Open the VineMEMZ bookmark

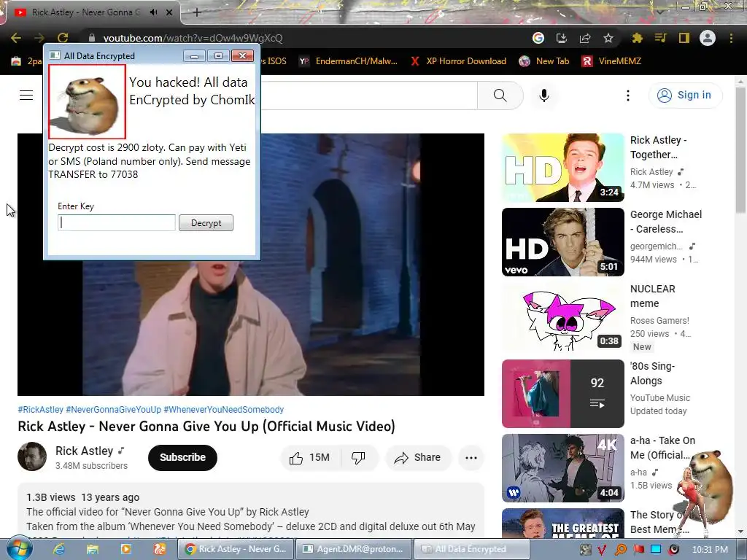612,61
